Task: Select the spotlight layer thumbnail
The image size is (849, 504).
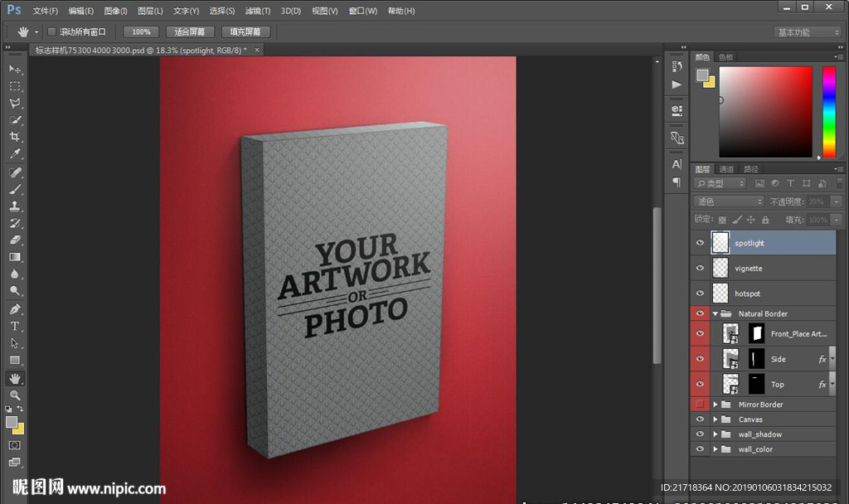Action: [720, 243]
